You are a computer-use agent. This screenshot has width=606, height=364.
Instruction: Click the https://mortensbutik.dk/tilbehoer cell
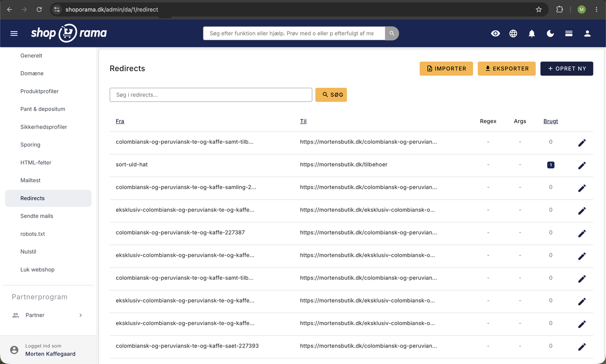click(344, 164)
